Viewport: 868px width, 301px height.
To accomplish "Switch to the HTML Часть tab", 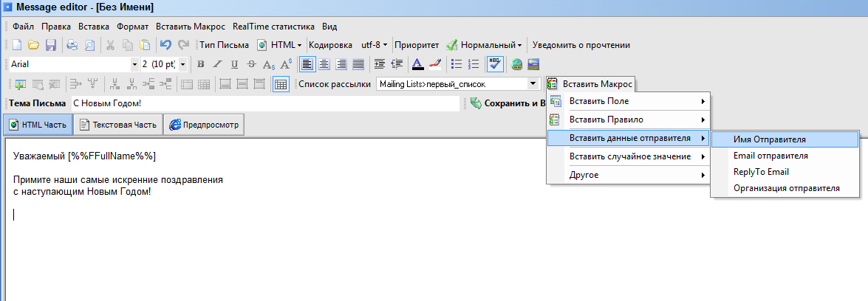I will (38, 125).
